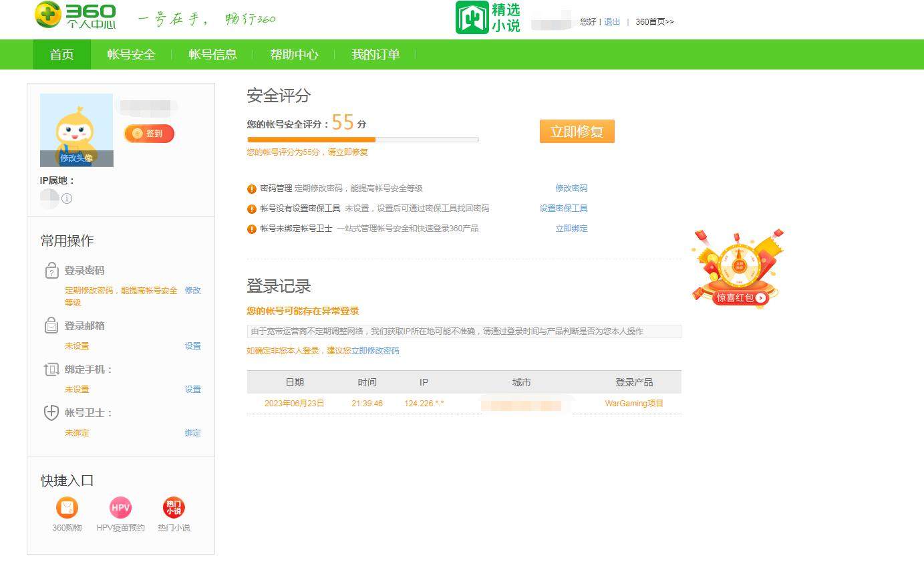The image size is (924, 562).
Task: Open 360购物 from quick entry
Action: pos(65,507)
